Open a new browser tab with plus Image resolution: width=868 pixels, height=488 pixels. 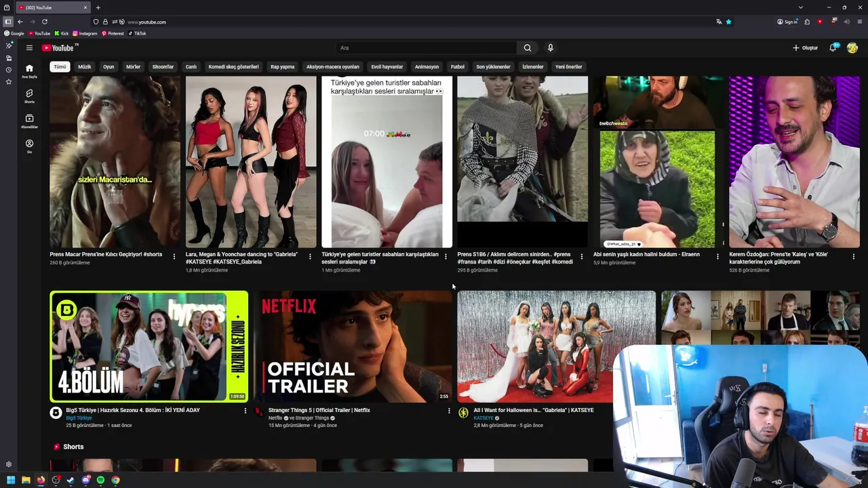[x=98, y=7]
